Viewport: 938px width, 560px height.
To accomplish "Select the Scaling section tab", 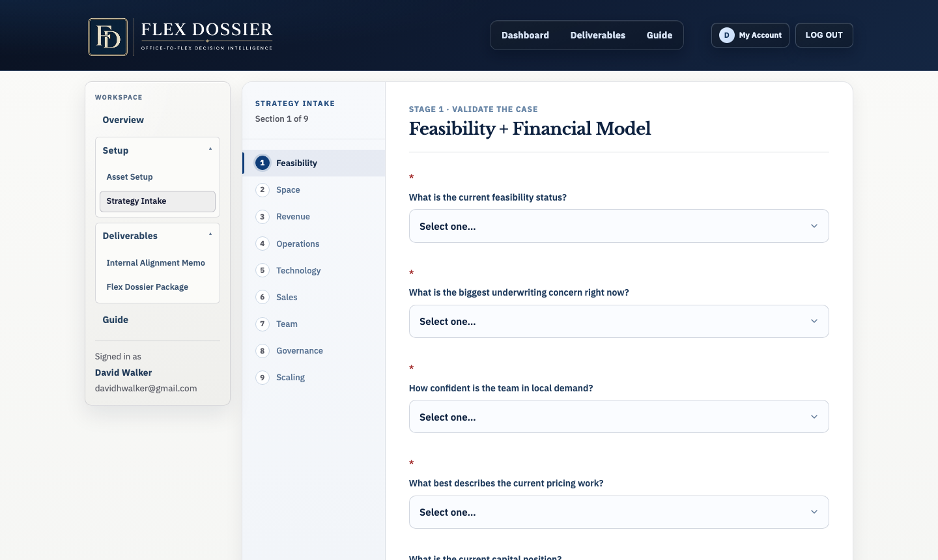I will [314, 377].
